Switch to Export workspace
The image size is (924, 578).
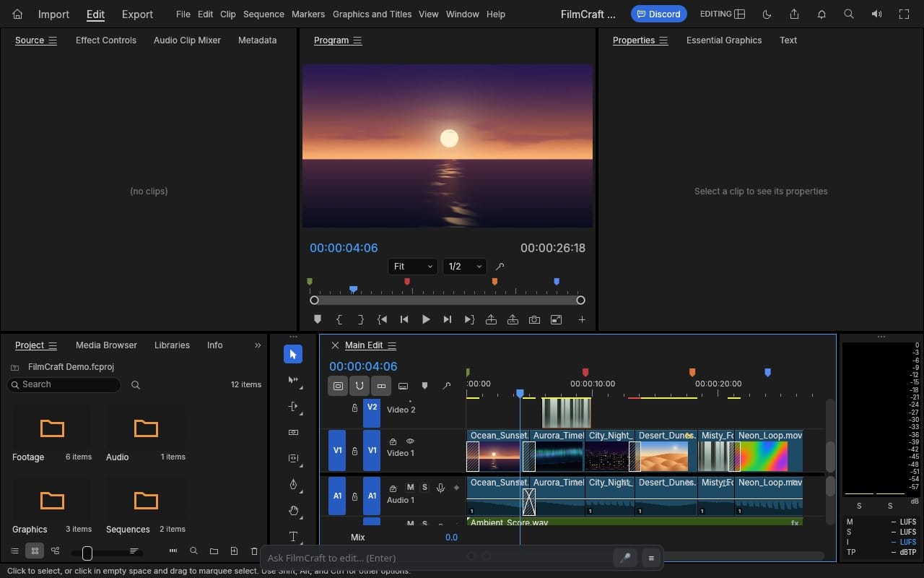(137, 14)
